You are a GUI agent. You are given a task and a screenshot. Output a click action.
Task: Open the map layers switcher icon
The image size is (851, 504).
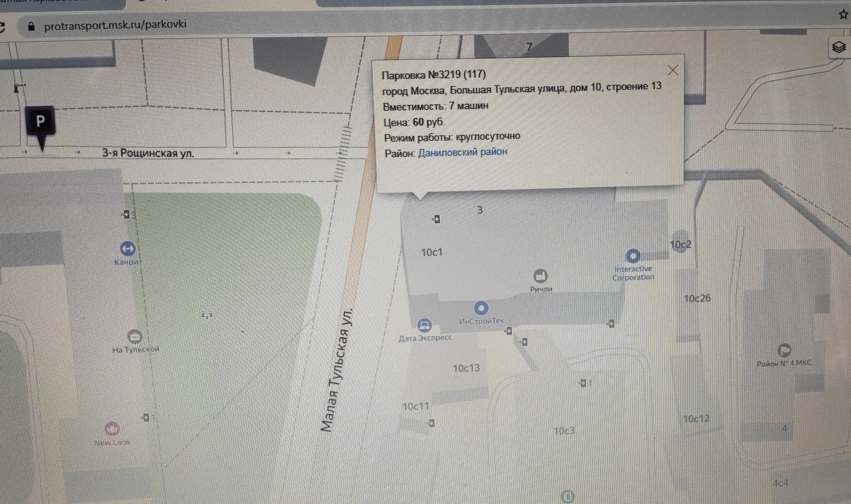(x=838, y=47)
